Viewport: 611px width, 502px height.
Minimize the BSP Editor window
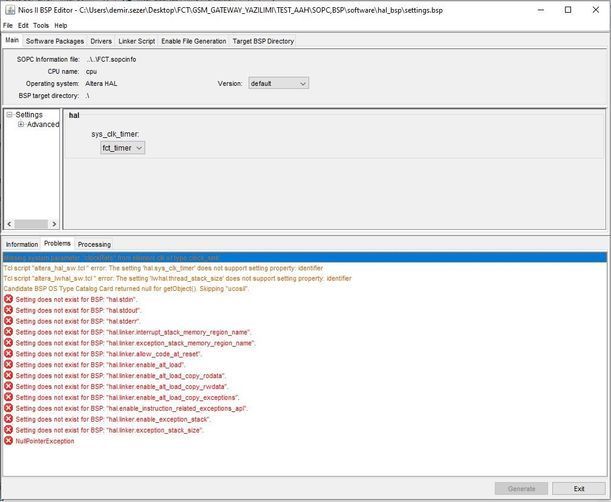pos(541,10)
